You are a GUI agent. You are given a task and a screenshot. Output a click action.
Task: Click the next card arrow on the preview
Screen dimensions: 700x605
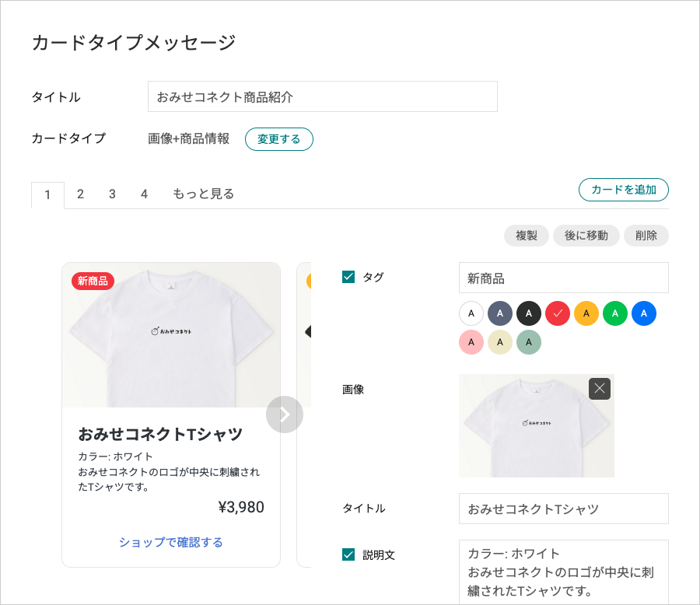point(285,414)
